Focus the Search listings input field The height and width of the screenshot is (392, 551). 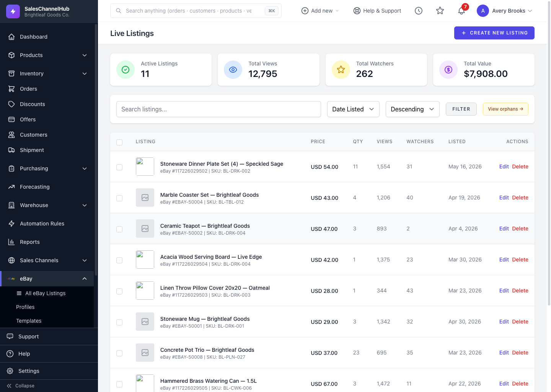pyautogui.click(x=218, y=109)
